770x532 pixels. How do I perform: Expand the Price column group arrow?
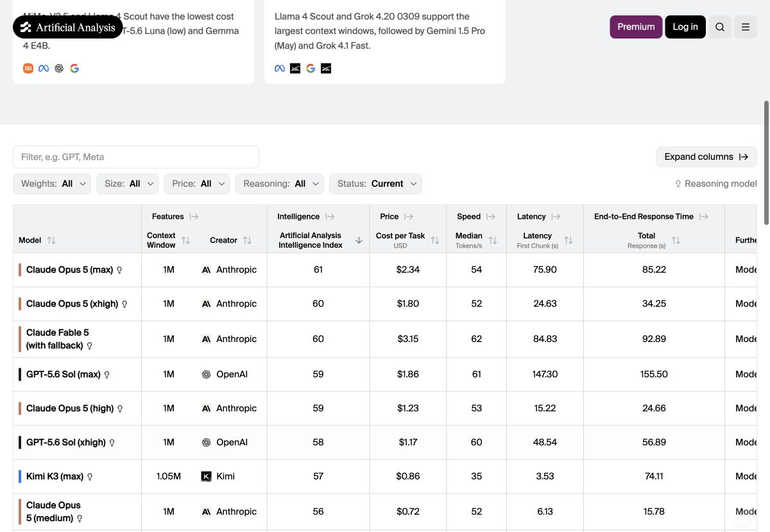[x=409, y=216]
